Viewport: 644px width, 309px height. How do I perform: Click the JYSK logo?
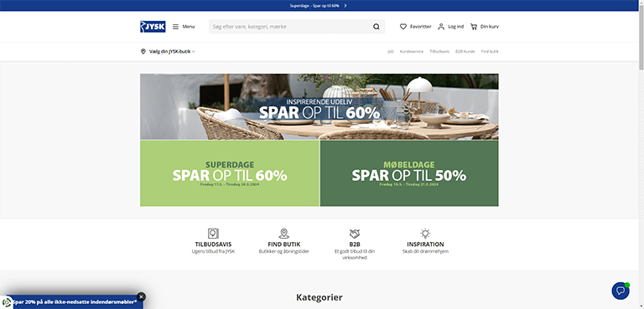pyautogui.click(x=153, y=27)
